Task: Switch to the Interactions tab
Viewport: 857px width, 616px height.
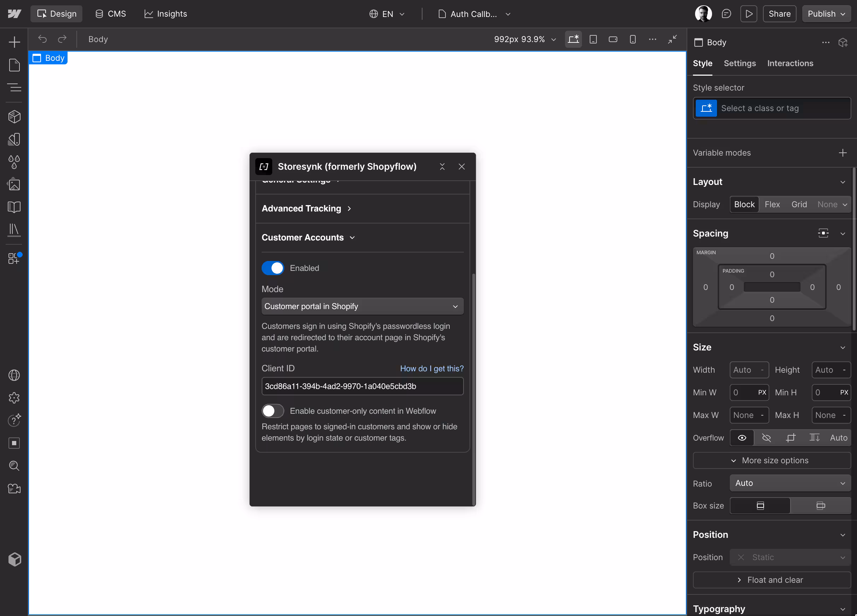Action: pos(790,64)
